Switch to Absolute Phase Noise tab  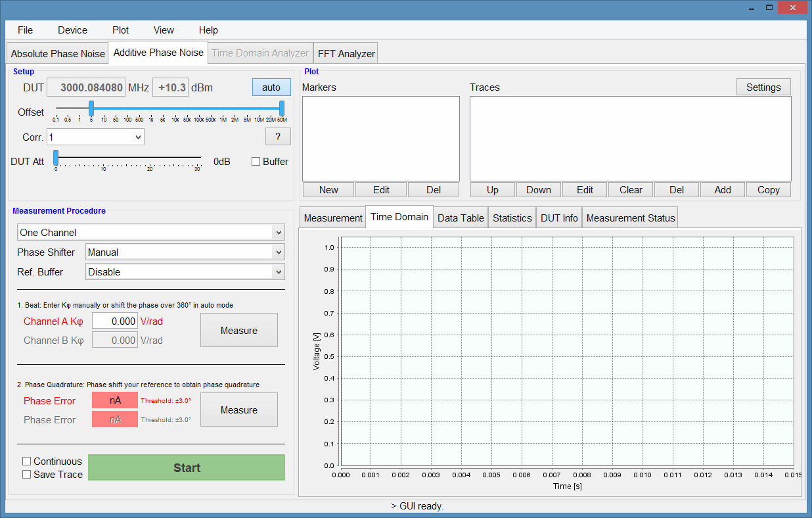click(x=58, y=54)
